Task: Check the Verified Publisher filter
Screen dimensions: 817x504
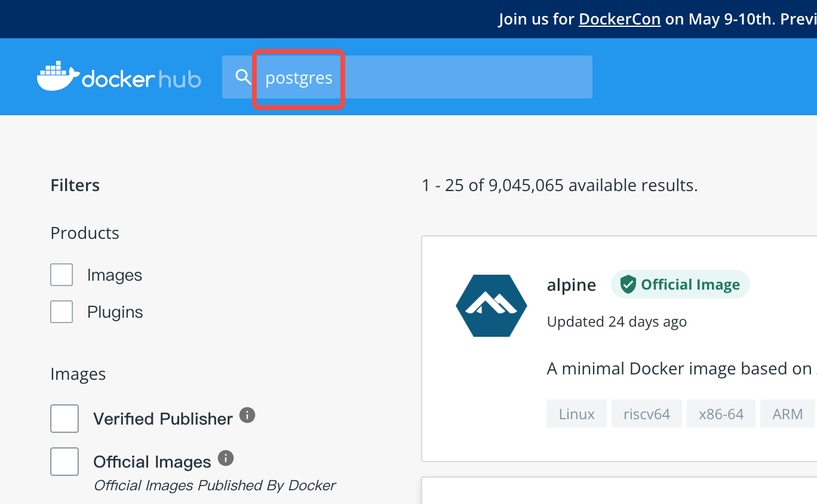Action: pyautogui.click(x=64, y=419)
